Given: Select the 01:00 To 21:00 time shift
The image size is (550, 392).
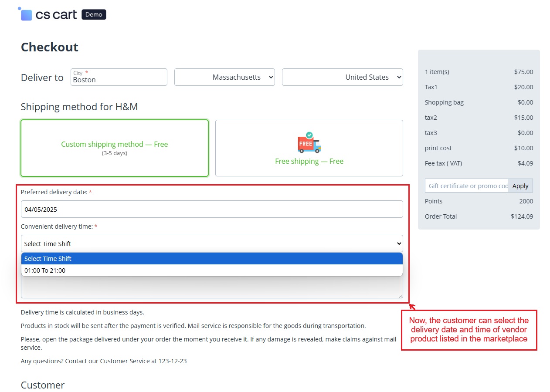Looking at the screenshot, I should coord(212,270).
